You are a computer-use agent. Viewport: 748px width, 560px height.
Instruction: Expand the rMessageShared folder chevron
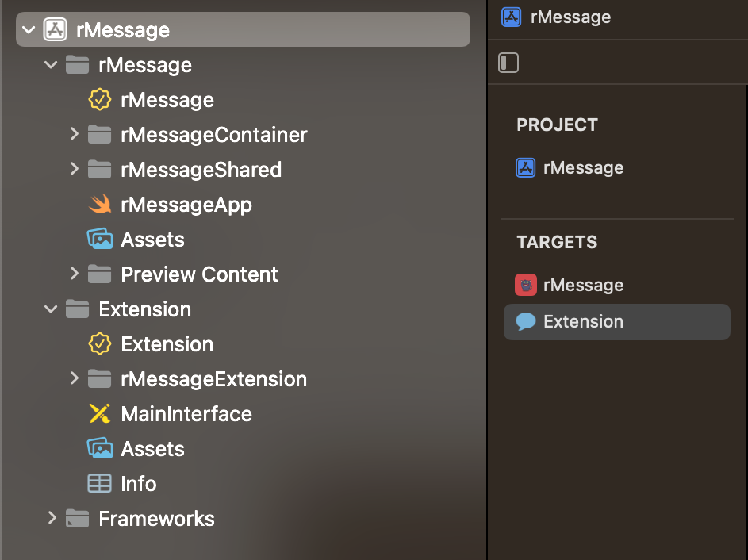point(75,170)
